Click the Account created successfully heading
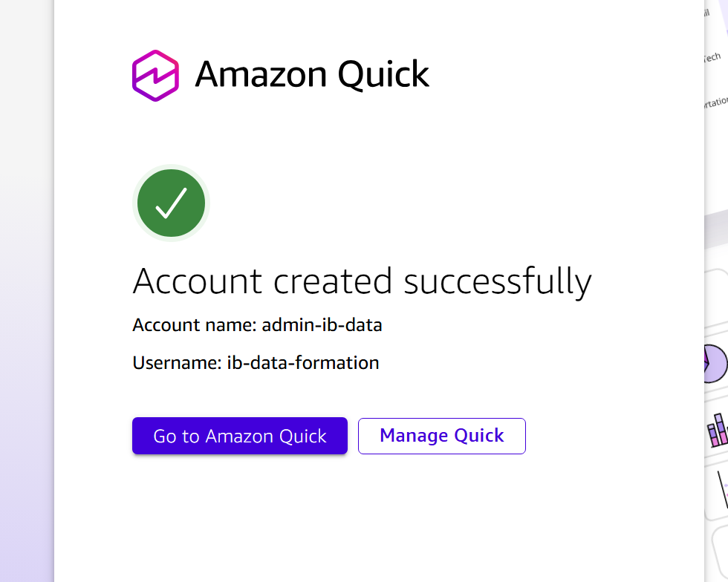The image size is (728, 582). point(363,281)
